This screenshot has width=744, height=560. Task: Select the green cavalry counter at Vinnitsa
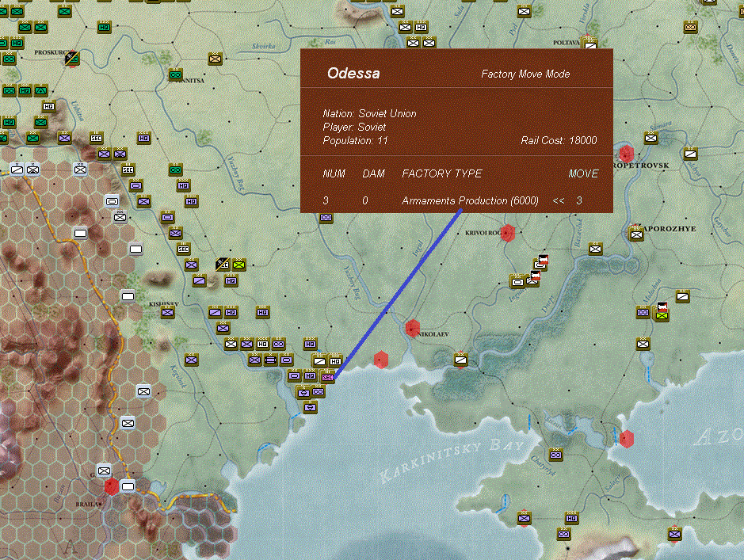[x=175, y=74]
